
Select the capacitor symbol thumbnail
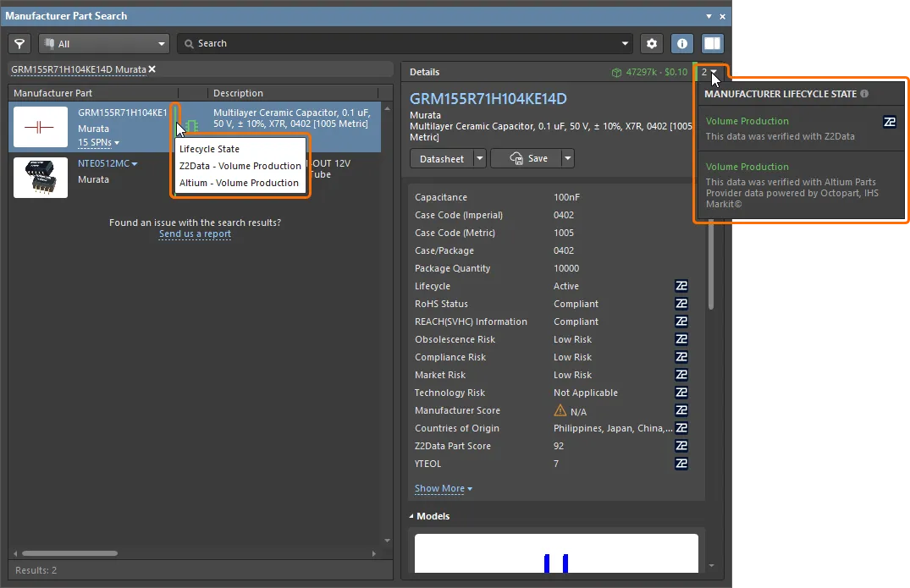40,127
